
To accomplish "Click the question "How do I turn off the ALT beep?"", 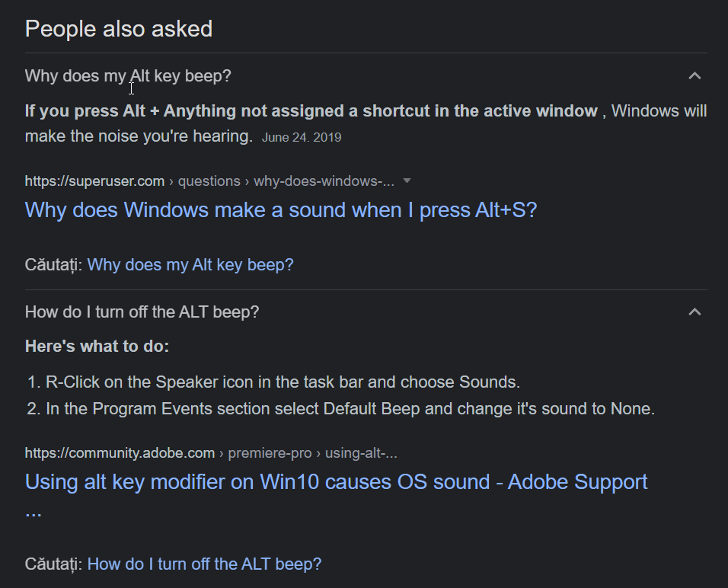I will coord(142,312).
